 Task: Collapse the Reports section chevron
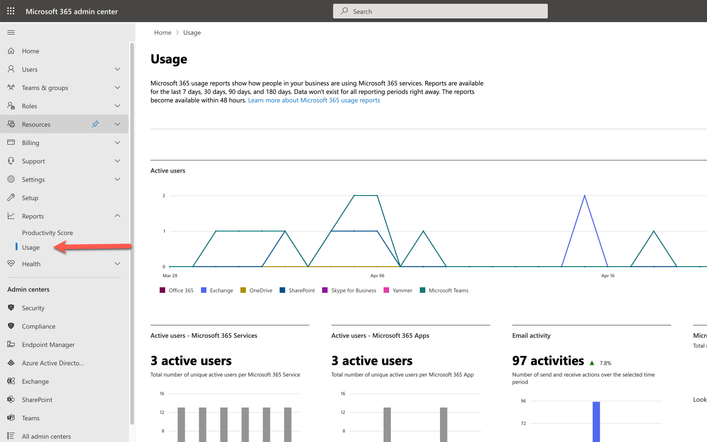(117, 216)
